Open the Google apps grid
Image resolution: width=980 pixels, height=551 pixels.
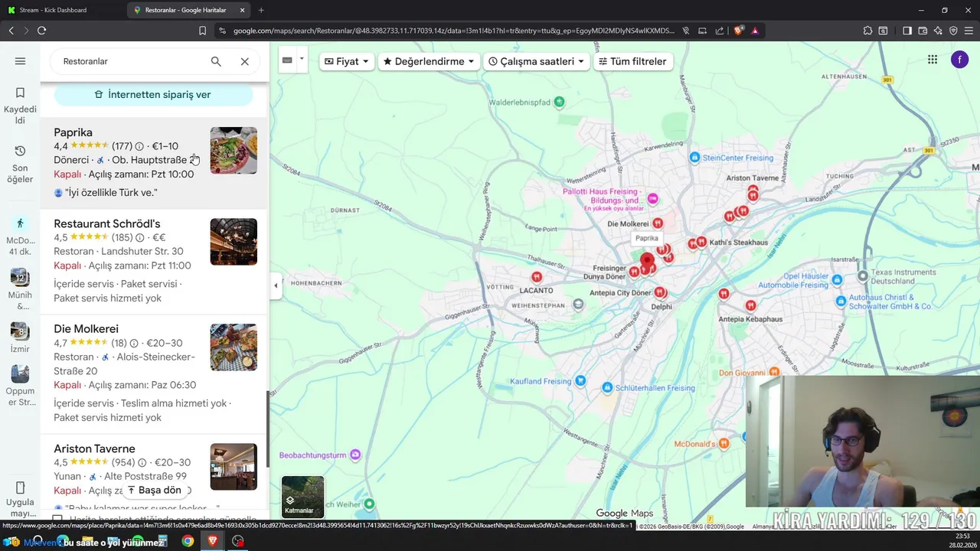(x=933, y=60)
